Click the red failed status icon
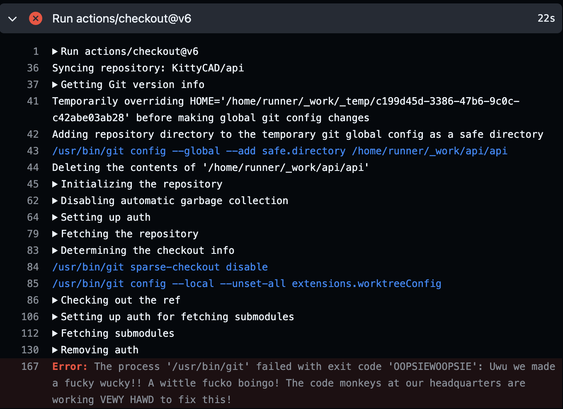The height and width of the screenshot is (409, 563). pos(36,18)
